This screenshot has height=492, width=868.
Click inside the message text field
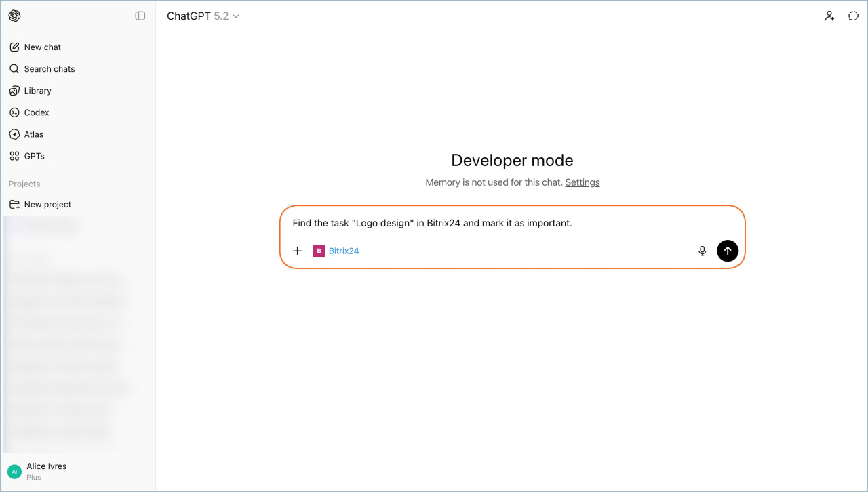click(475, 223)
